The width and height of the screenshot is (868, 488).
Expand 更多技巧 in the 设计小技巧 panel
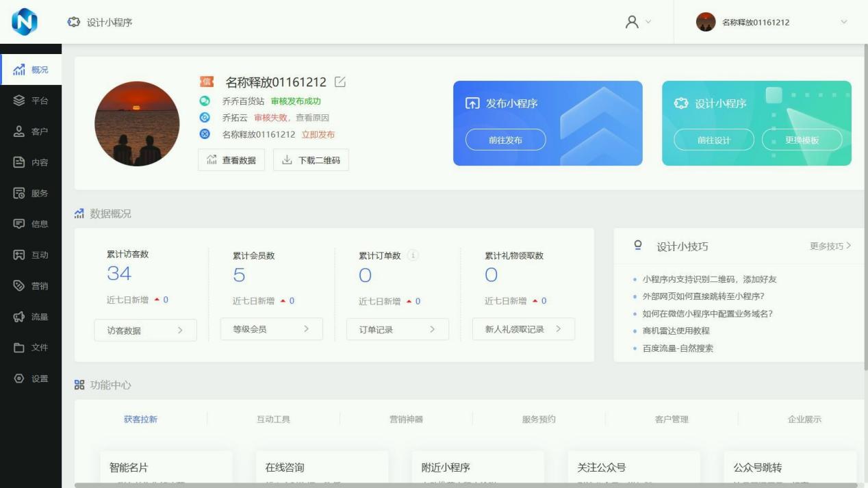tap(830, 247)
